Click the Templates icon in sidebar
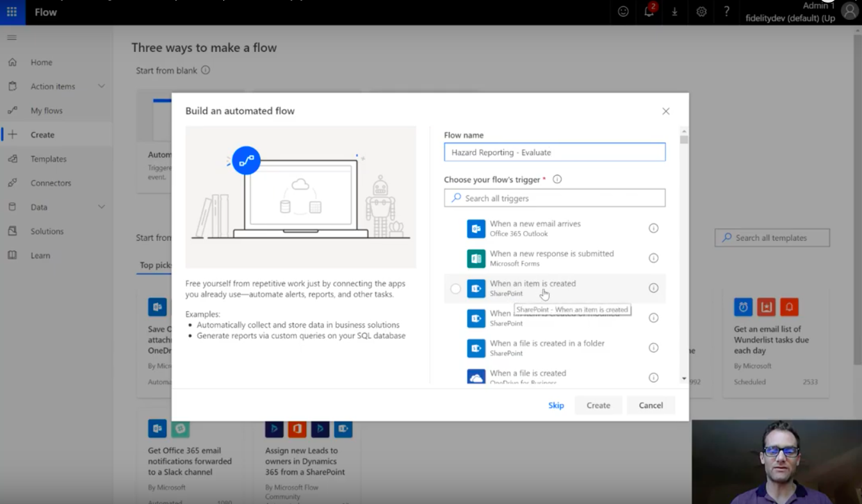The width and height of the screenshot is (862, 504). 12,159
